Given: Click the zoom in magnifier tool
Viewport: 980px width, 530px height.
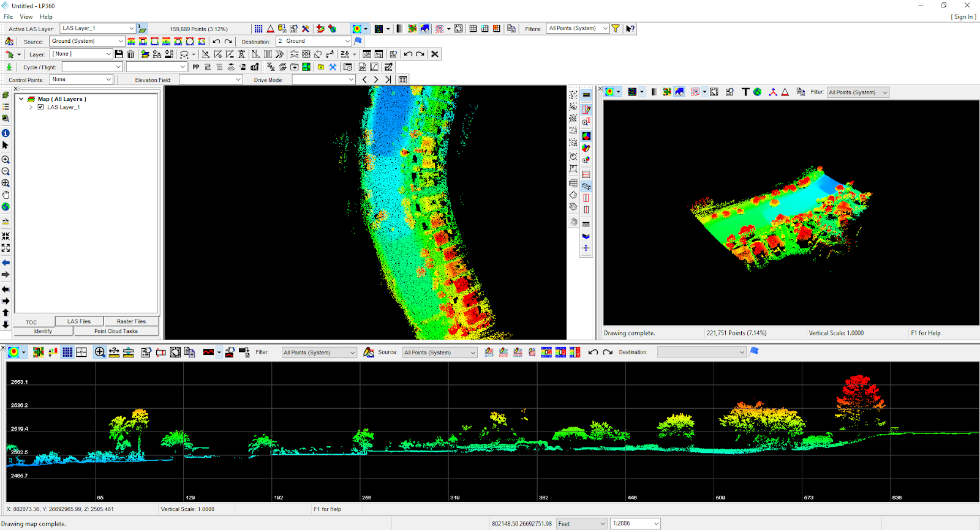Looking at the screenshot, I should [x=6, y=160].
